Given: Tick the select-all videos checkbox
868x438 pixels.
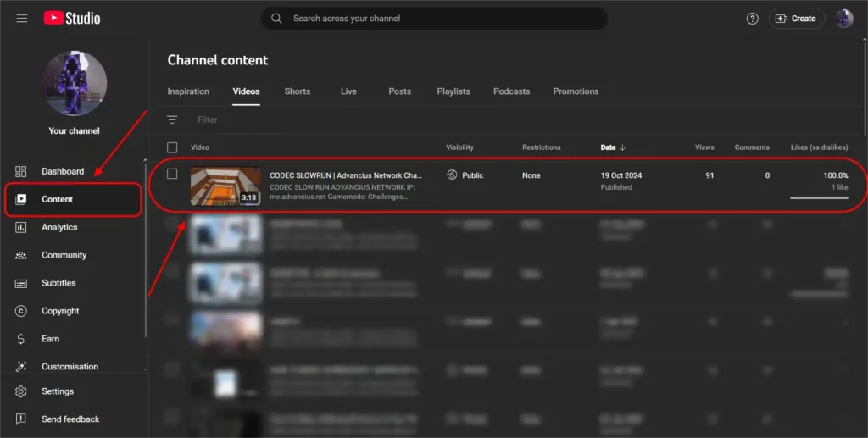Looking at the screenshot, I should (172, 147).
